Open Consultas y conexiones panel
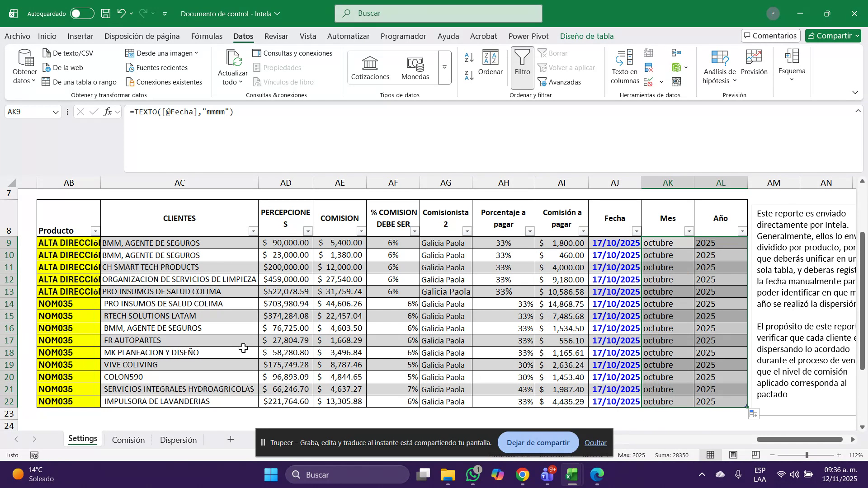Screen dimensions: 868x488 click(x=293, y=53)
